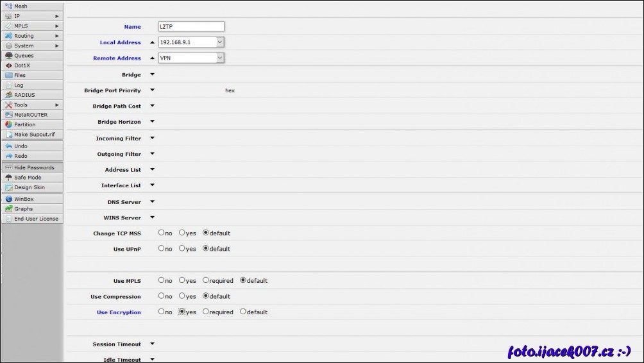The image size is (644, 363).
Task: Open the Local Address dropdown list
Action: tap(220, 42)
